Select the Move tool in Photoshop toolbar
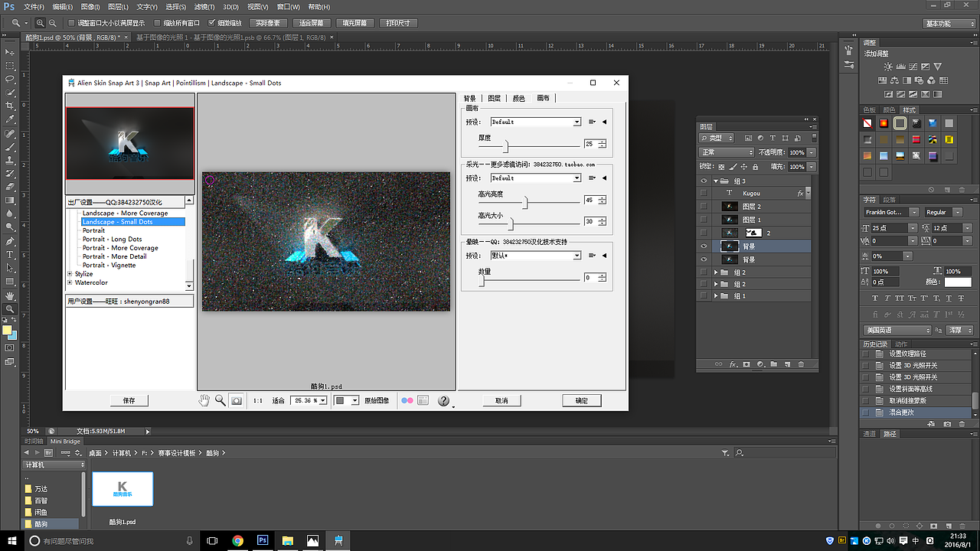The height and width of the screenshot is (551, 980). tap(11, 52)
